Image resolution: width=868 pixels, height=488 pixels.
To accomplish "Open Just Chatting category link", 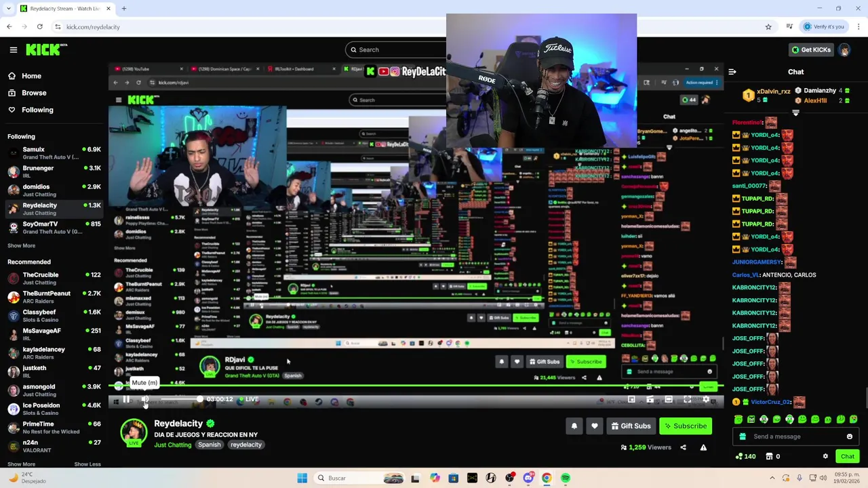I will (x=172, y=445).
